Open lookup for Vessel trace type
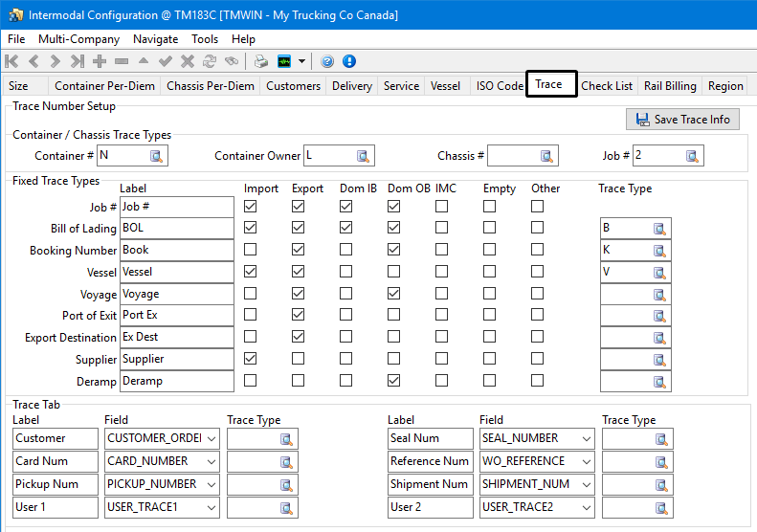 [659, 273]
